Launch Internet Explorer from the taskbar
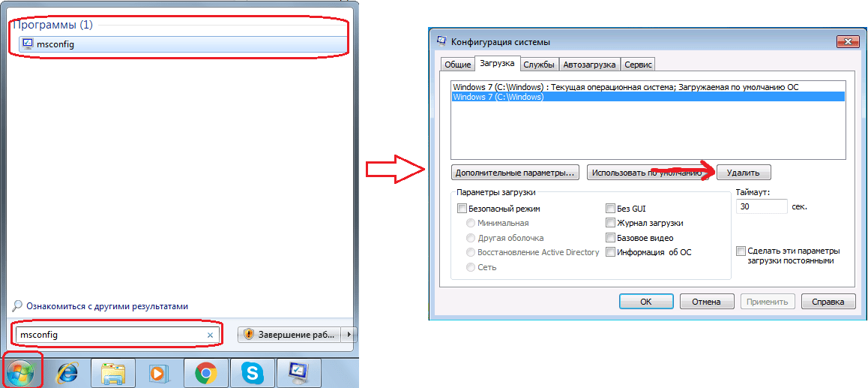868x388 pixels. (x=67, y=373)
